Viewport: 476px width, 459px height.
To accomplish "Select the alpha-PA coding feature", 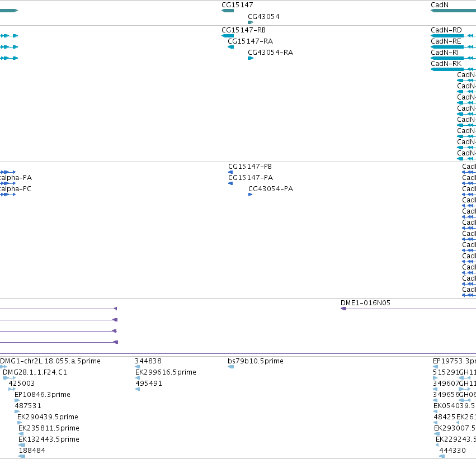I will 16,178.
